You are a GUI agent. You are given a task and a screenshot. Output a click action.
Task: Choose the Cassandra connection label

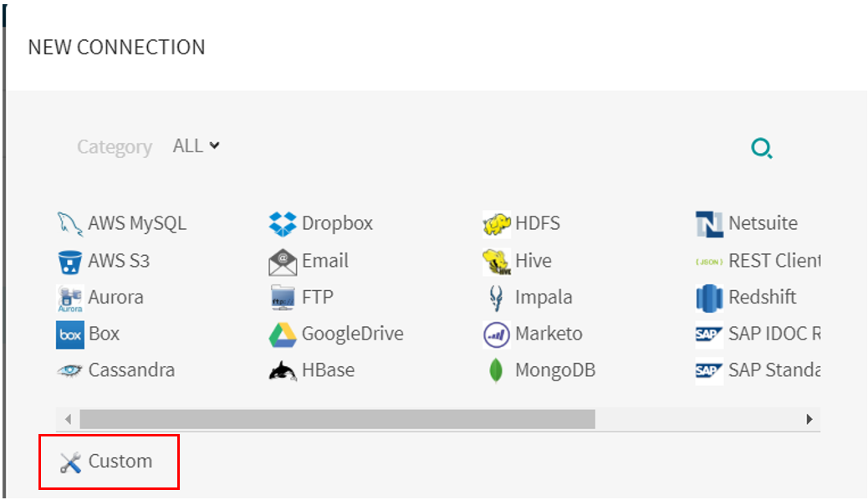click(132, 370)
